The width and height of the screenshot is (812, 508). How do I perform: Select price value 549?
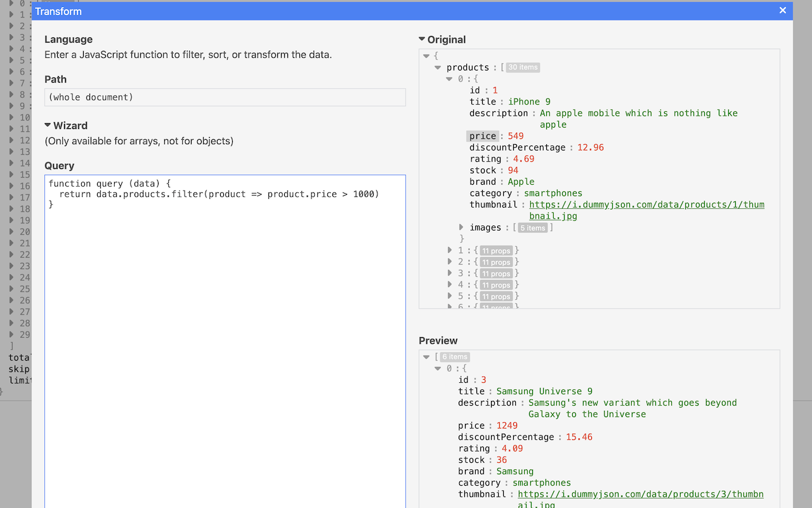coord(516,136)
